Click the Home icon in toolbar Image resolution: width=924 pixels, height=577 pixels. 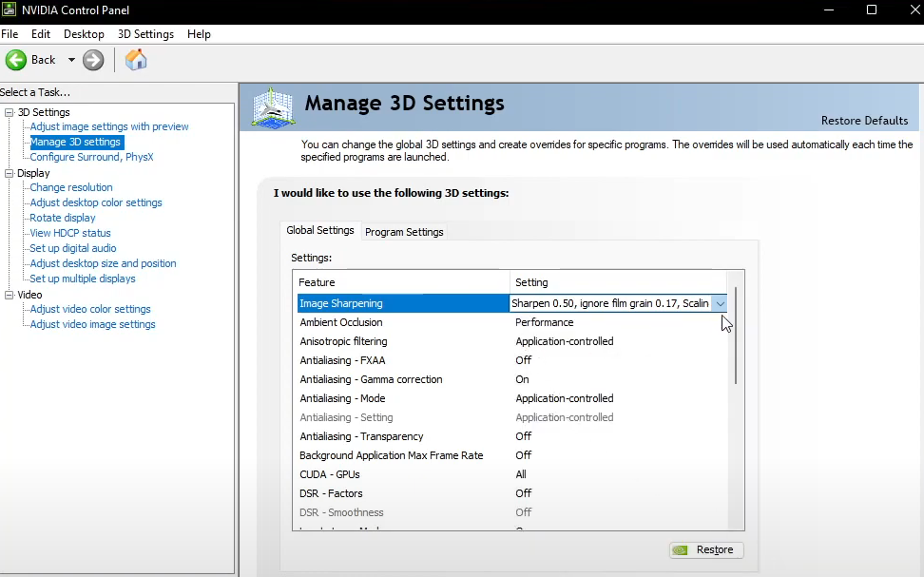(x=136, y=60)
